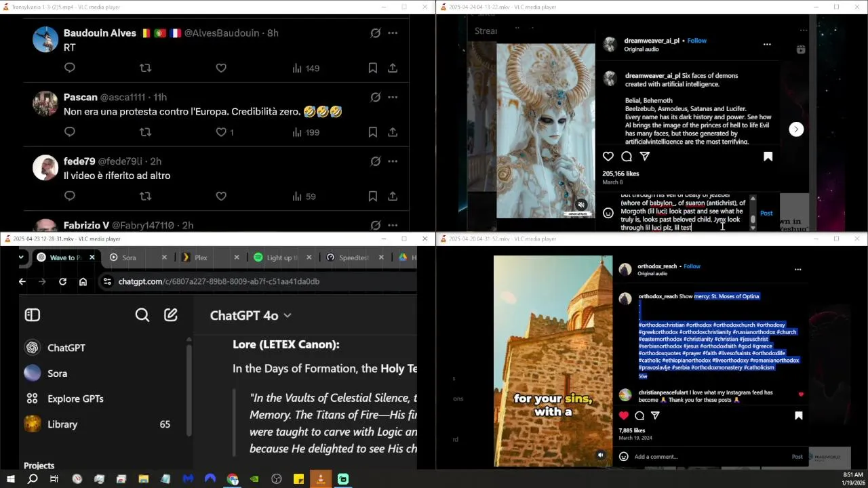The height and width of the screenshot is (488, 868).
Task: Save the dreamweaver_ai_pl post
Action: pyautogui.click(x=768, y=157)
